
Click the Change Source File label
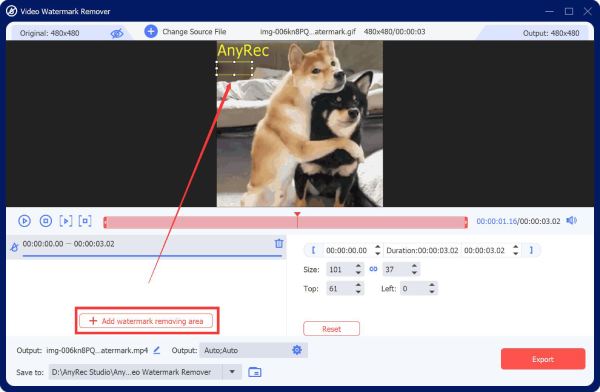point(194,32)
